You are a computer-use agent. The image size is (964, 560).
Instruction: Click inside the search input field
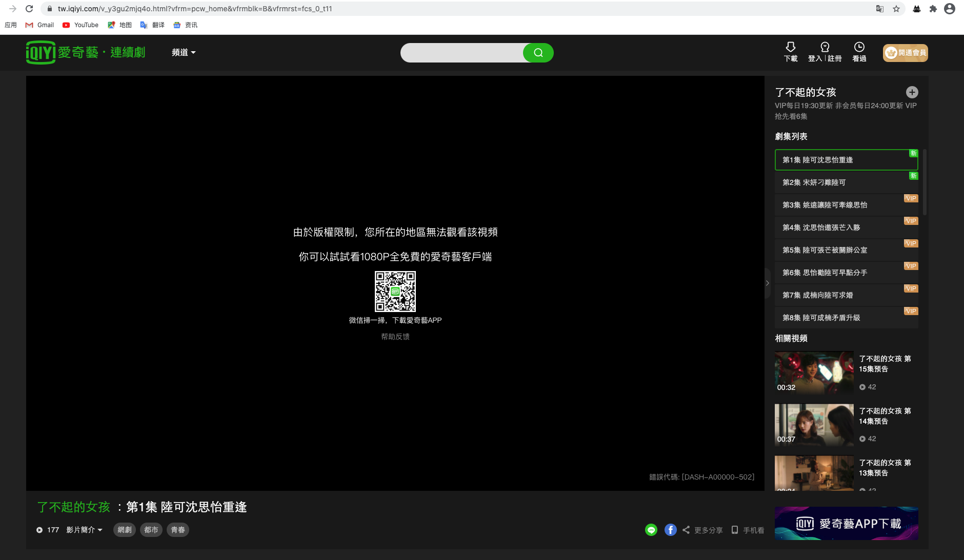click(461, 53)
